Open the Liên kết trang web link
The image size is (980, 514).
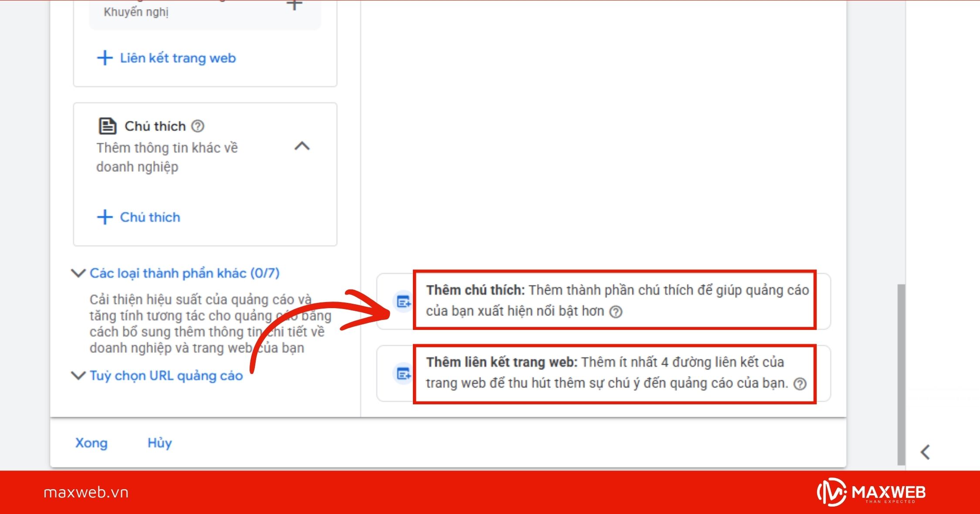[178, 58]
